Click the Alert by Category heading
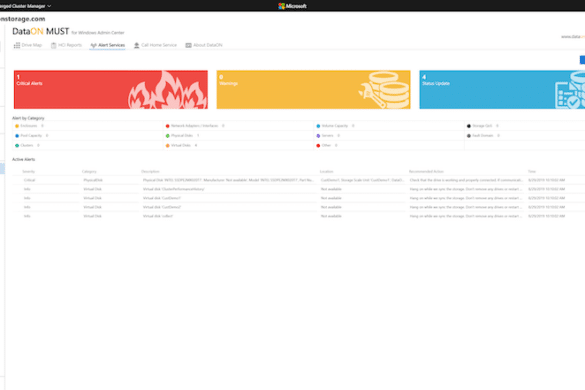 point(28,118)
